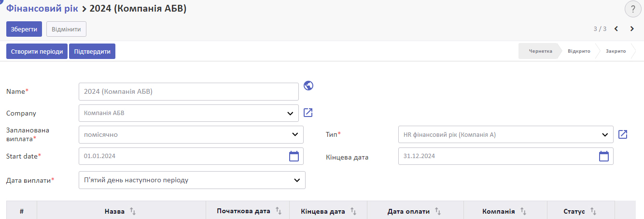Image resolution: width=644 pixels, height=219 pixels.
Task: Open Start date calendar picker icon
Action: click(x=294, y=156)
